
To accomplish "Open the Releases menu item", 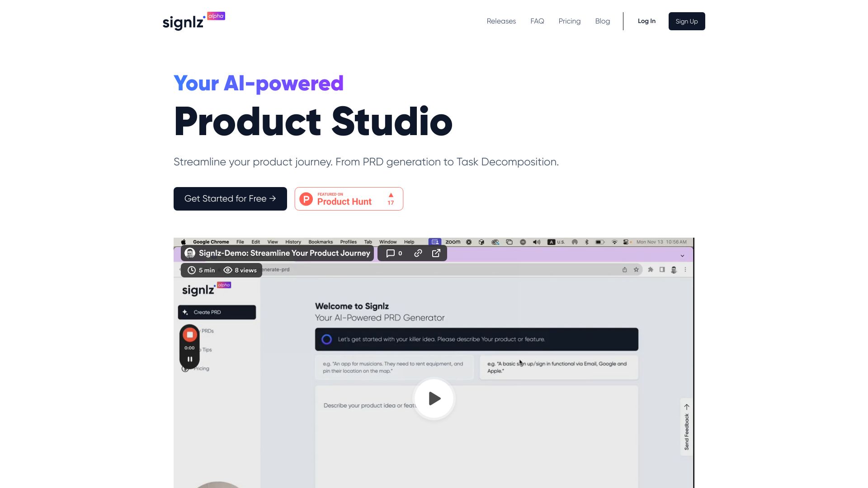I will coord(501,21).
